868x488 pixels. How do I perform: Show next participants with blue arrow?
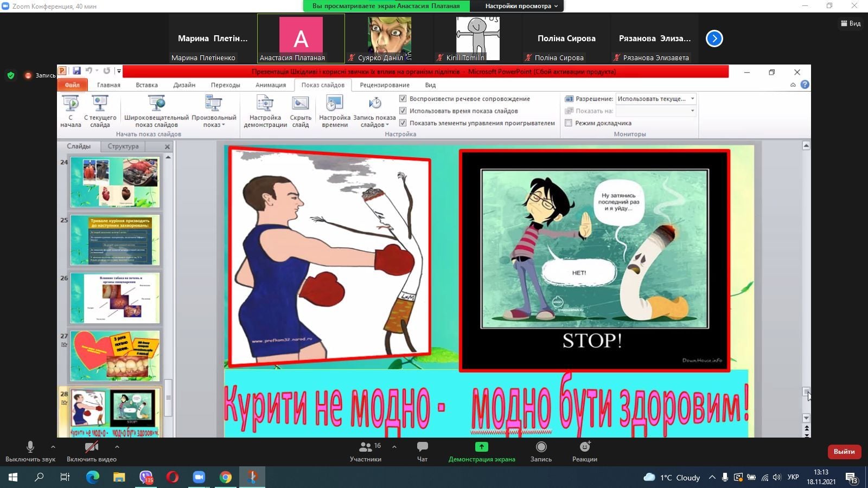pyautogui.click(x=714, y=38)
